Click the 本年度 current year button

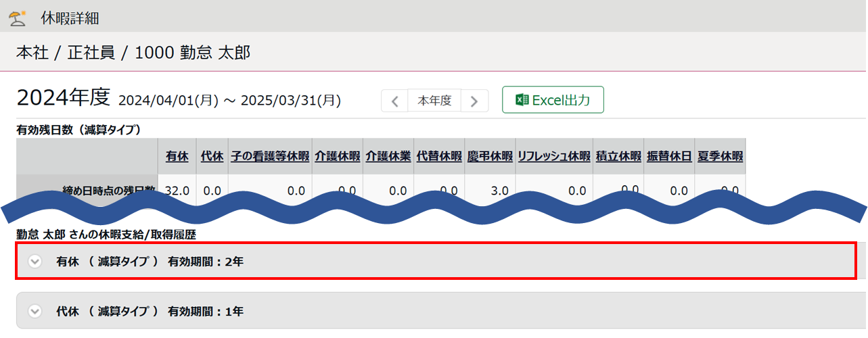(x=434, y=101)
